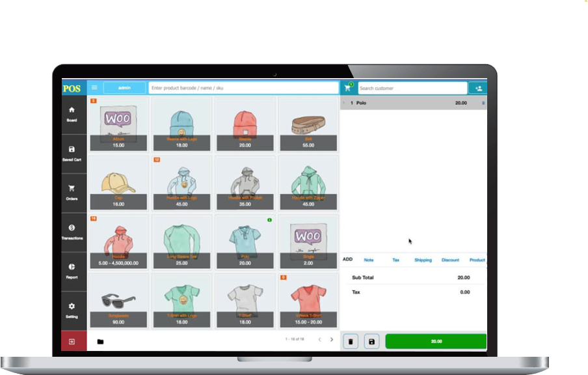Screen dimensions: 588x375
Task: Go to previous page of products
Action: tap(319, 339)
